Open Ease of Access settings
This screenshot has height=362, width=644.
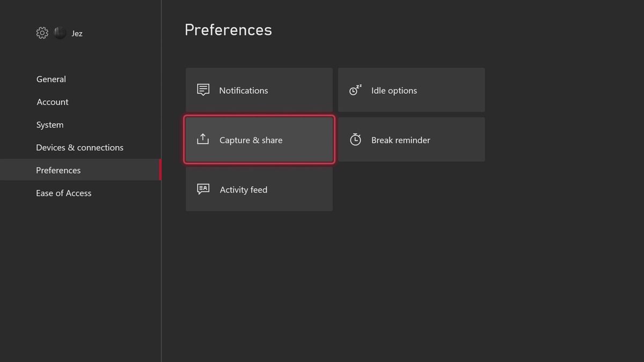point(63,193)
